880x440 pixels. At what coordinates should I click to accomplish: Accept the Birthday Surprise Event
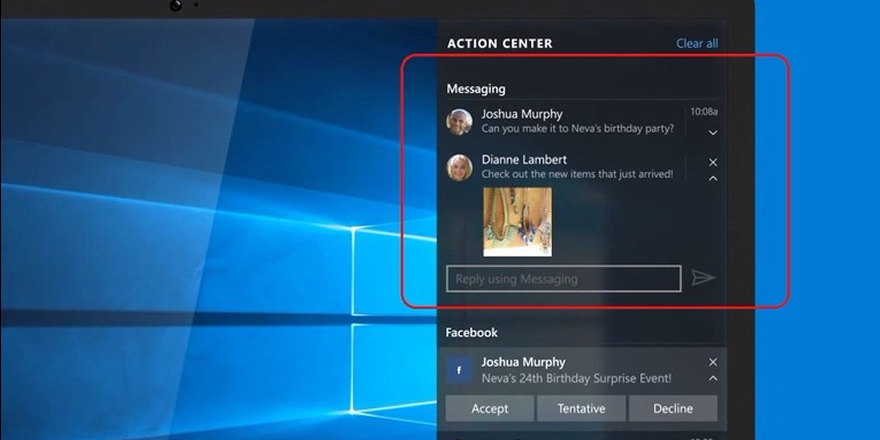490,409
